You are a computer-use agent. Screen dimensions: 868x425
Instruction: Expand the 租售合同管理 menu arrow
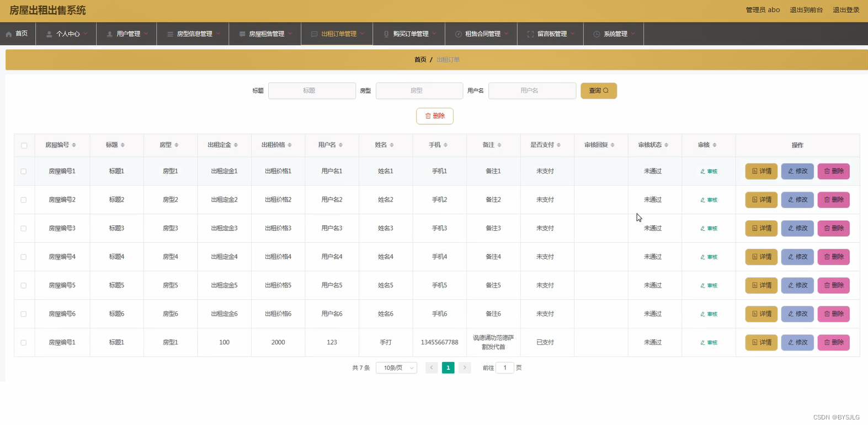[x=507, y=34]
